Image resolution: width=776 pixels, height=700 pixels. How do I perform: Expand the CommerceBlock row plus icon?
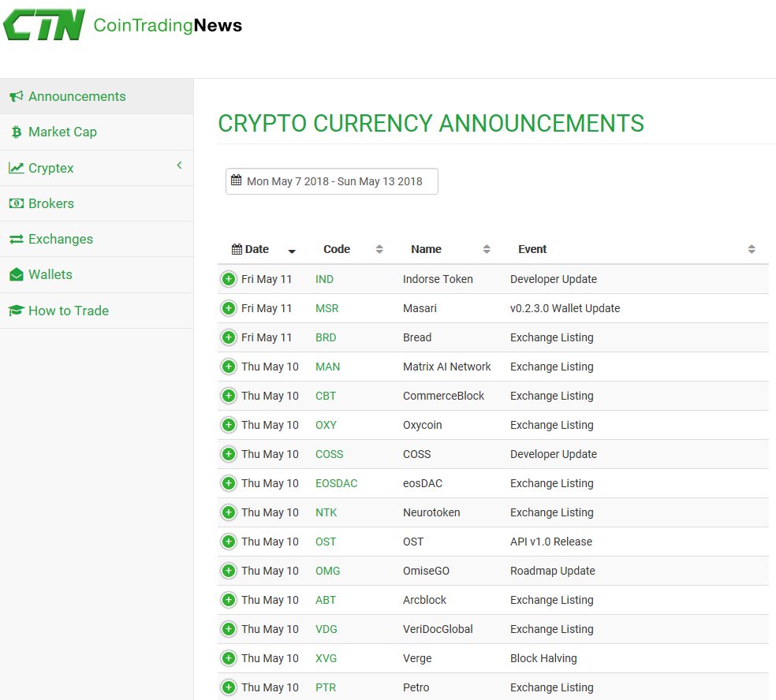coord(229,396)
